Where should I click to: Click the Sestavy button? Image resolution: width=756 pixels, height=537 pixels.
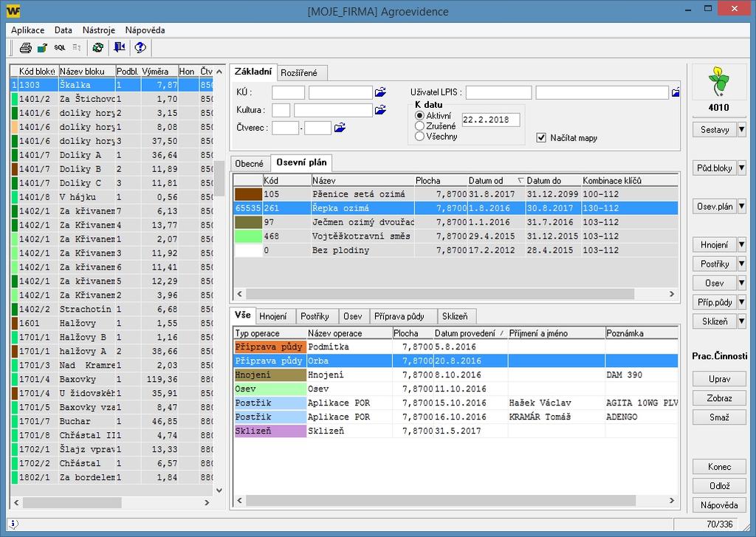pos(715,129)
